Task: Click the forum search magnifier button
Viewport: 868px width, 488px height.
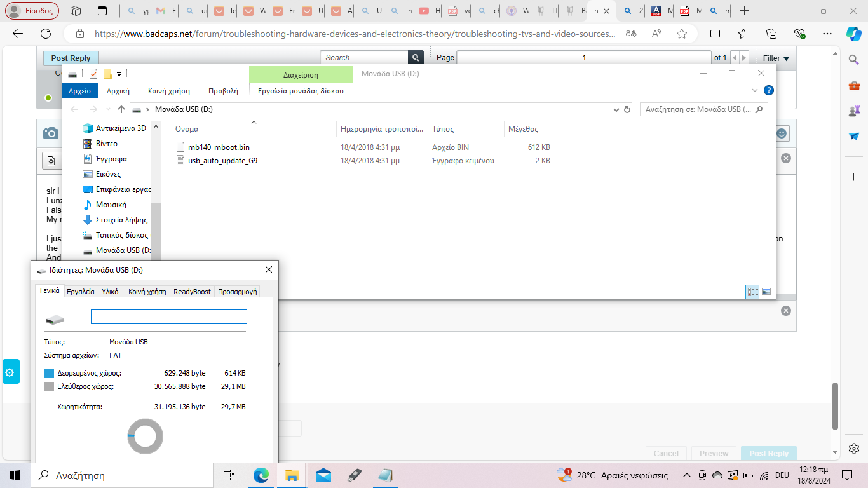Action: (416, 58)
